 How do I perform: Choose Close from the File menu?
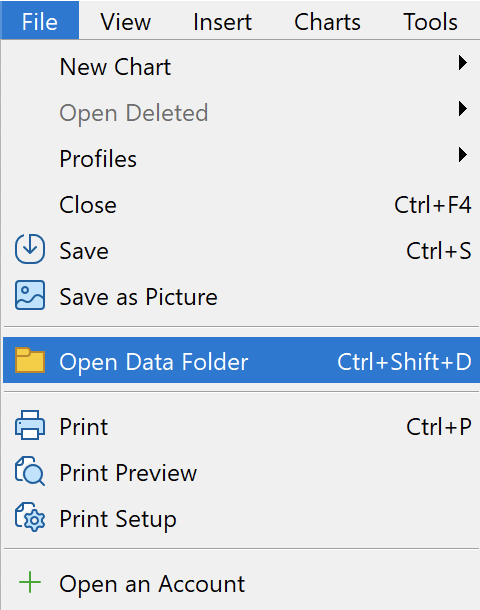tap(241, 205)
